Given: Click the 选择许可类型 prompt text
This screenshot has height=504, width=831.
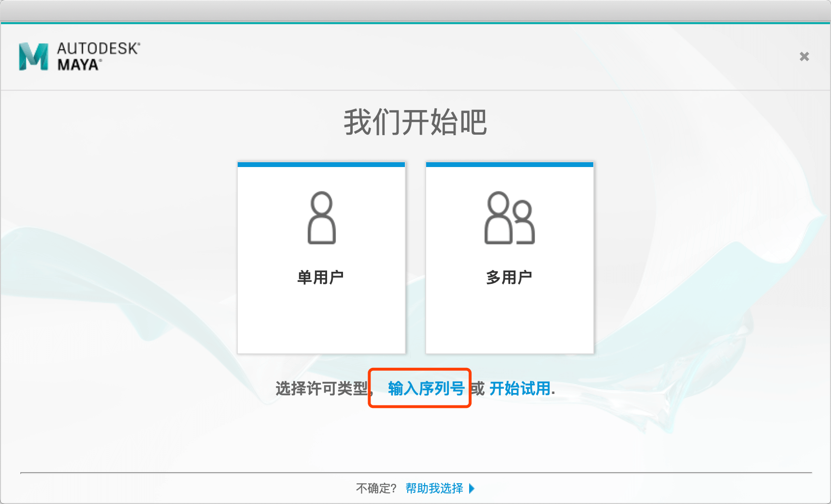Looking at the screenshot, I should (321, 388).
